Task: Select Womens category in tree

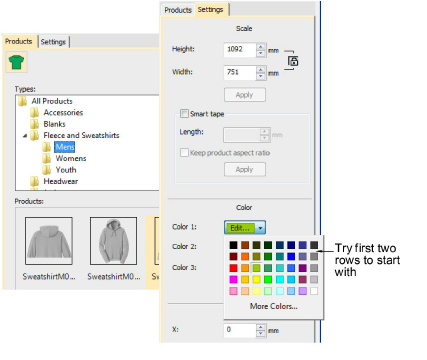Action: pyautogui.click(x=71, y=158)
